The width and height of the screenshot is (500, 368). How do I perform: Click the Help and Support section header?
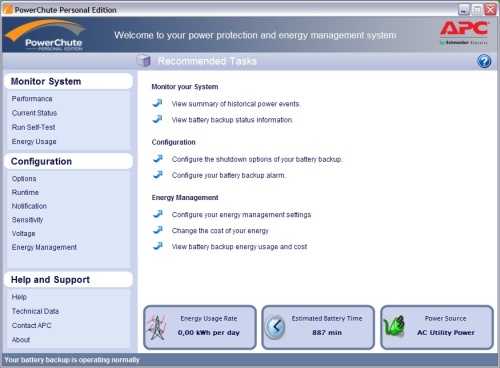coord(68,280)
